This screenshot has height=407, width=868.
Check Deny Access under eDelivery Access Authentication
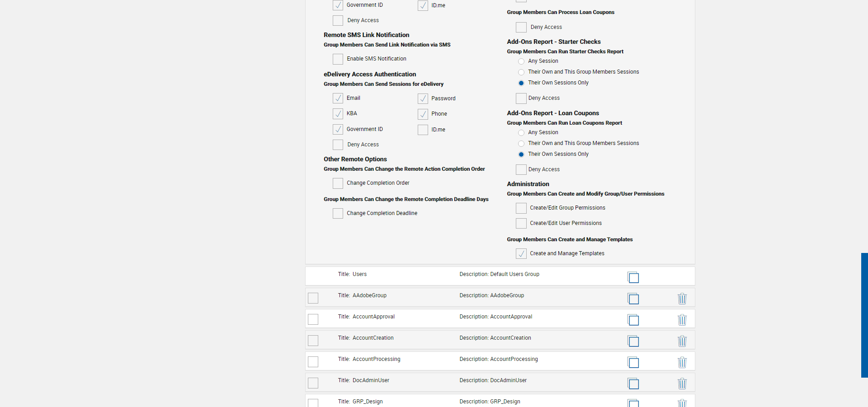[338, 145]
